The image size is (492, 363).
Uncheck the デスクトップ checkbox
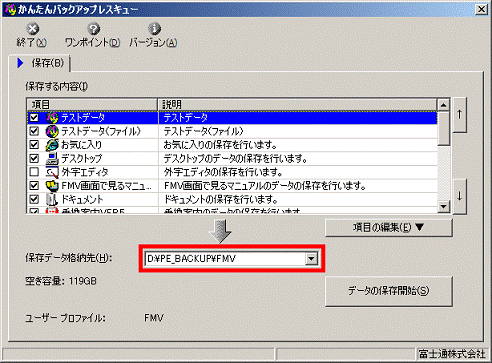coord(34,159)
